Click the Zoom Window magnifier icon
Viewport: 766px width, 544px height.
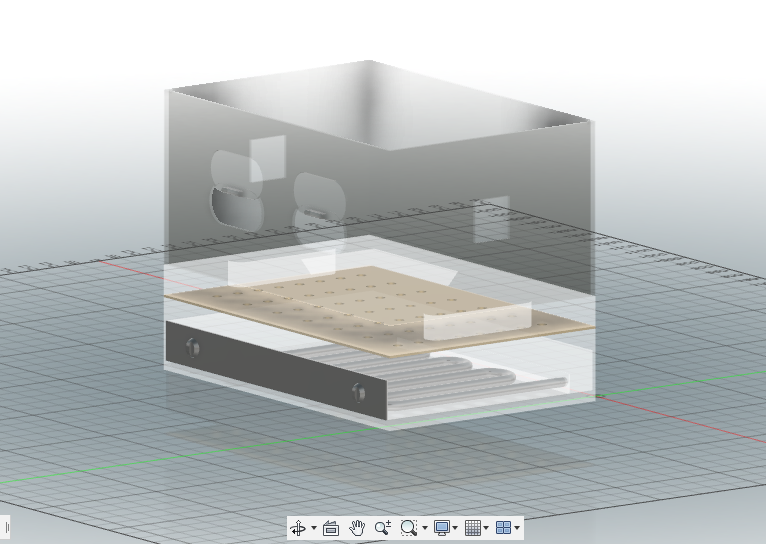point(408,528)
